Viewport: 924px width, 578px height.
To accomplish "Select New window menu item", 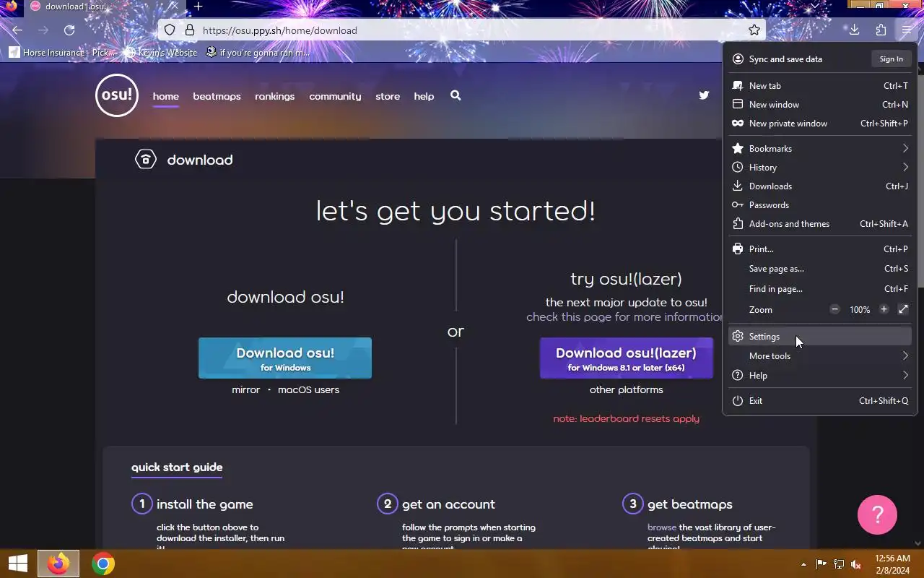I will point(820,104).
